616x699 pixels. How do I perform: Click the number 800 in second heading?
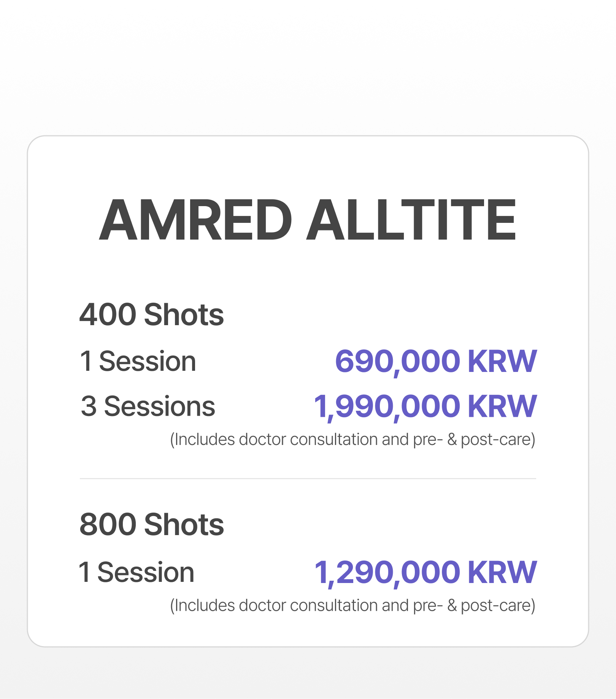[108, 524]
